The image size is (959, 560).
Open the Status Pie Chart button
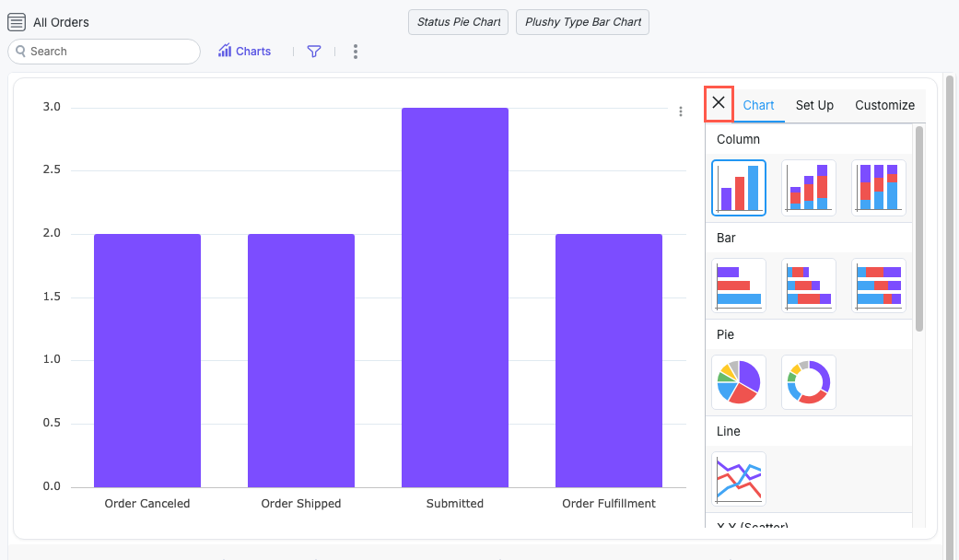pyautogui.click(x=459, y=22)
